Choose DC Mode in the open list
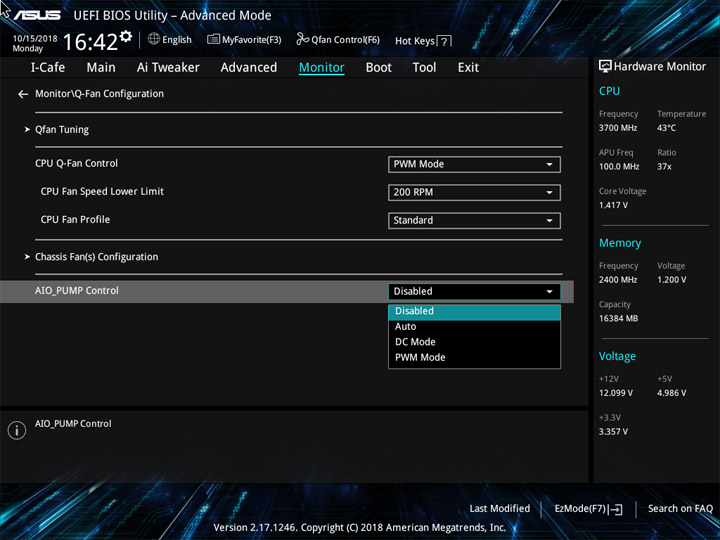This screenshot has width=720, height=540. point(474,342)
